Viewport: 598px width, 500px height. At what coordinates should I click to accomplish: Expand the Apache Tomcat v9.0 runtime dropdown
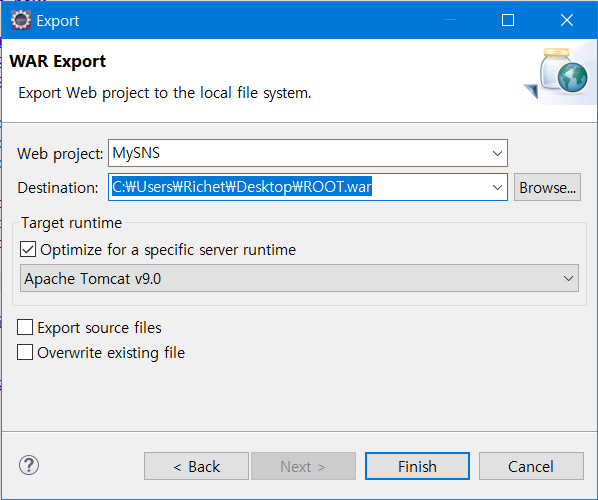coord(568,278)
